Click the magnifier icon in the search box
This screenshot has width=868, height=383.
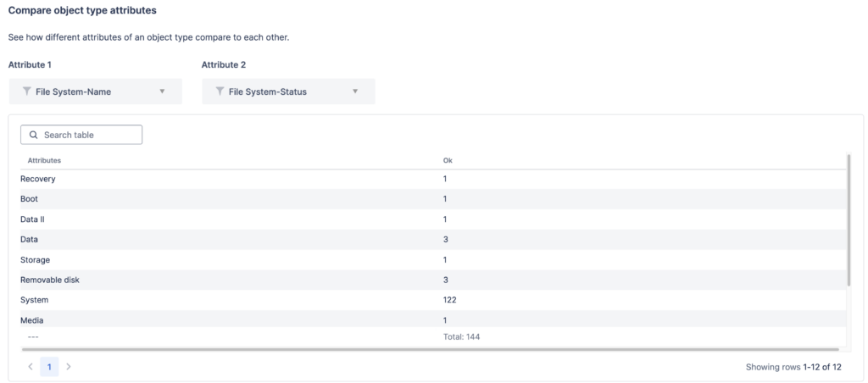click(x=34, y=135)
